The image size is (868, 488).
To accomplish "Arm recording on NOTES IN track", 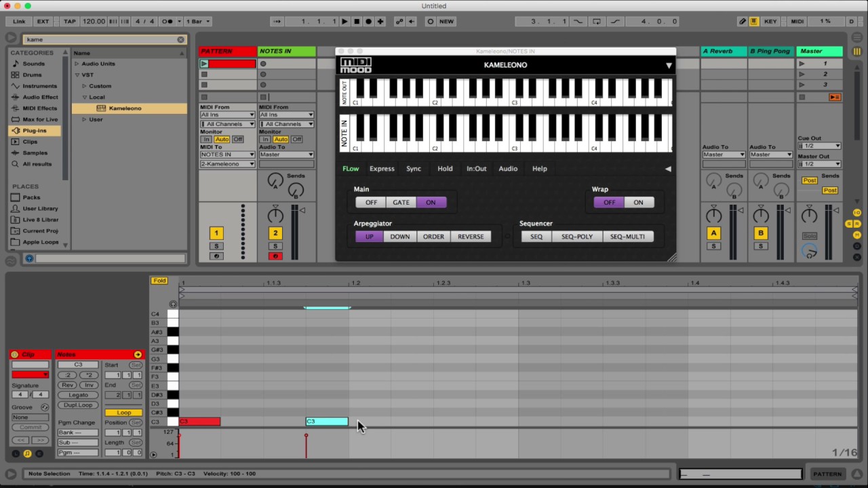I will [275, 256].
